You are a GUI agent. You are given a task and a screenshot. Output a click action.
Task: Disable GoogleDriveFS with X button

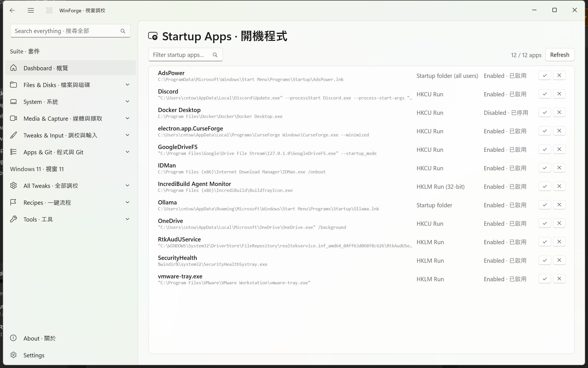559,149
